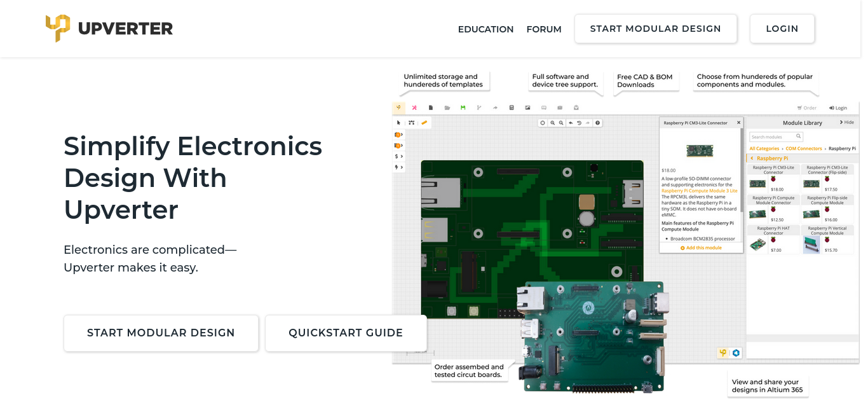Open the All Categories breadcrumb
The width and height of the screenshot is (868, 414).
click(764, 149)
